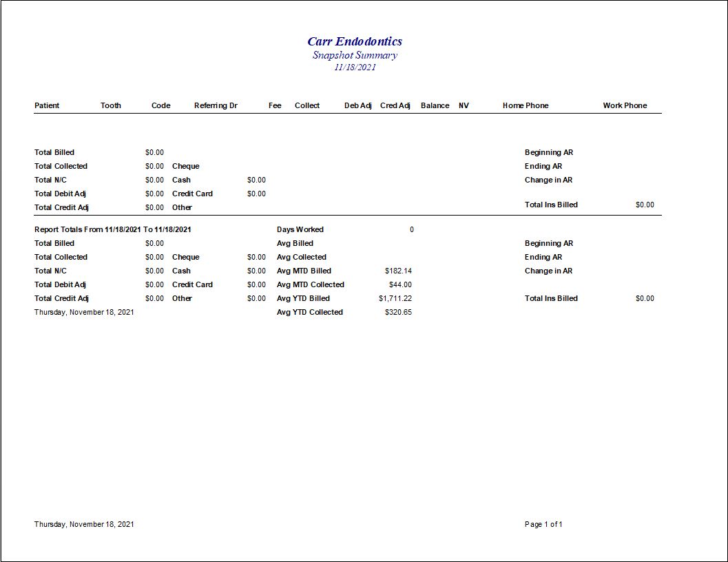Click the Avg MTD Billed value $182.14
Screen dimensions: 728x562
[398, 271]
